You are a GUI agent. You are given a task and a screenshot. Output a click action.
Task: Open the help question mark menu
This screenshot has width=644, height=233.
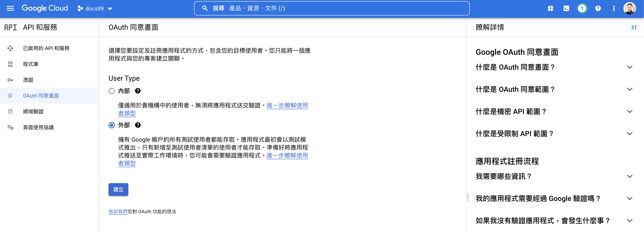point(598,9)
